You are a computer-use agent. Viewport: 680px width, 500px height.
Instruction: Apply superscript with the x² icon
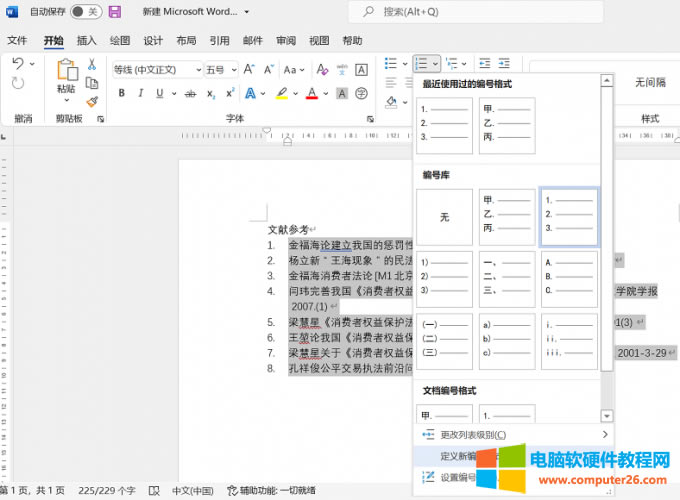pyautogui.click(x=230, y=94)
